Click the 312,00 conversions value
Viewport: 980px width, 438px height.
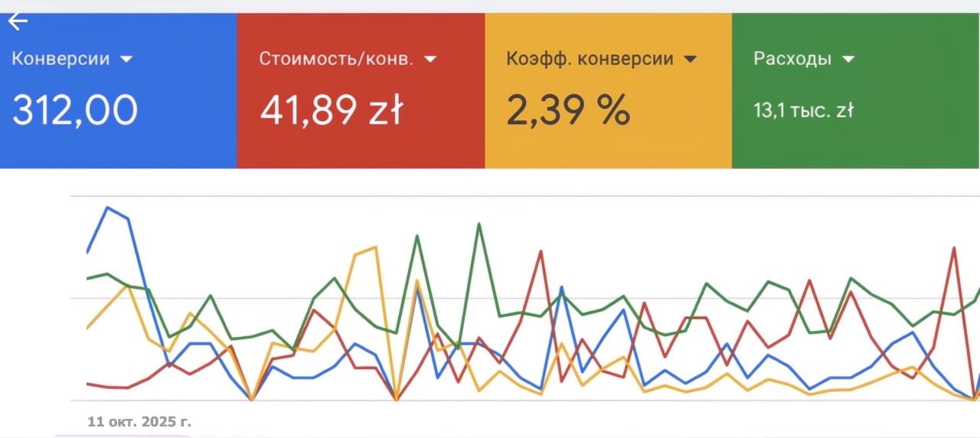(x=75, y=111)
